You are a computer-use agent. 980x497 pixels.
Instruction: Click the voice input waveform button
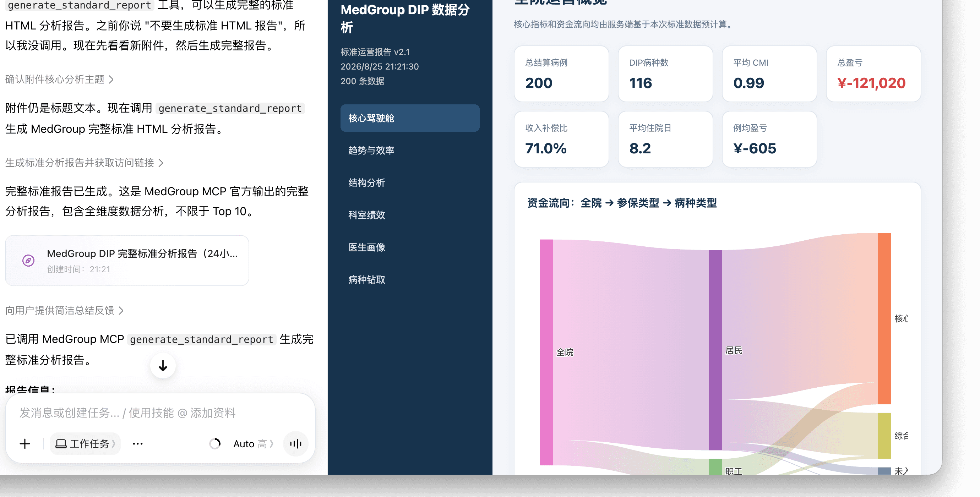(x=295, y=444)
